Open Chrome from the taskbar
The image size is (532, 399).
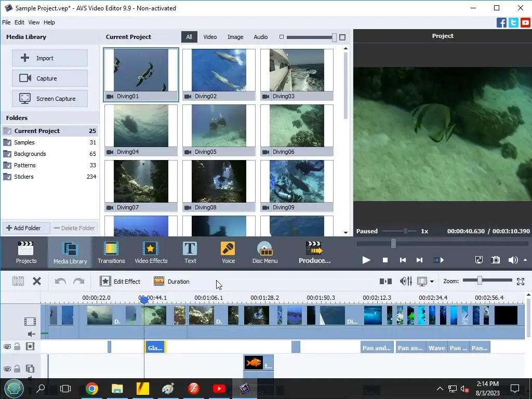(x=91, y=389)
